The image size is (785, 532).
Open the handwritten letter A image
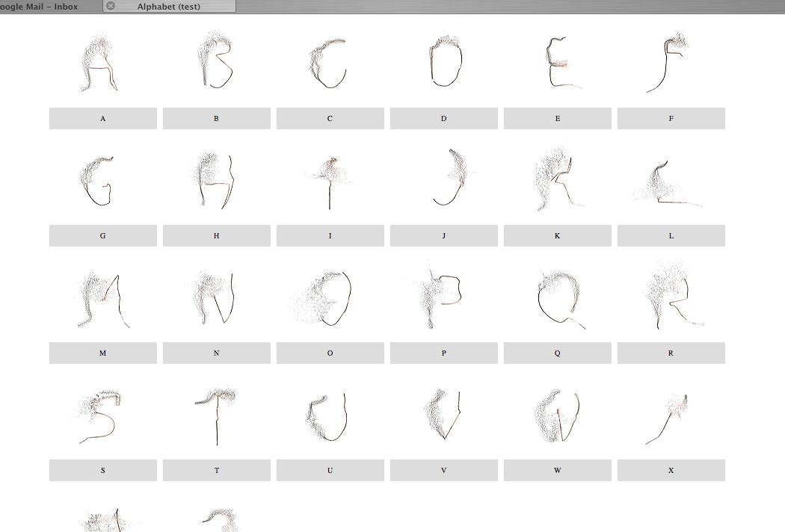(100, 63)
